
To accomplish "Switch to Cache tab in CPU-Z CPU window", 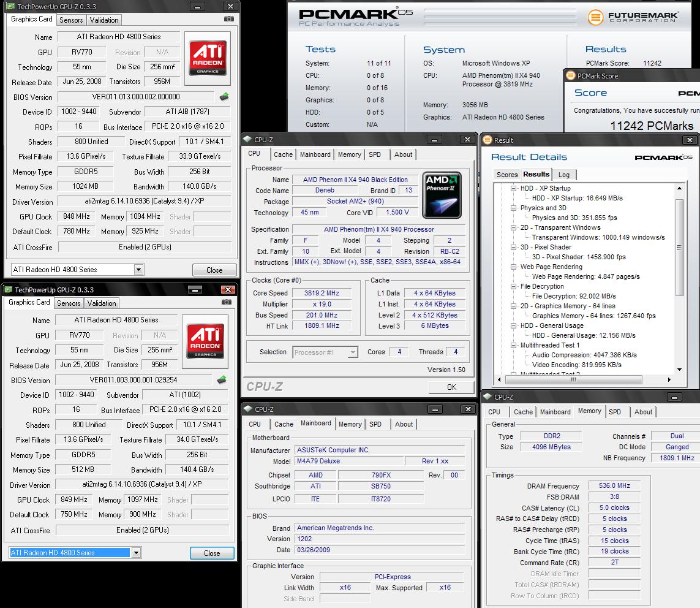I will point(283,154).
